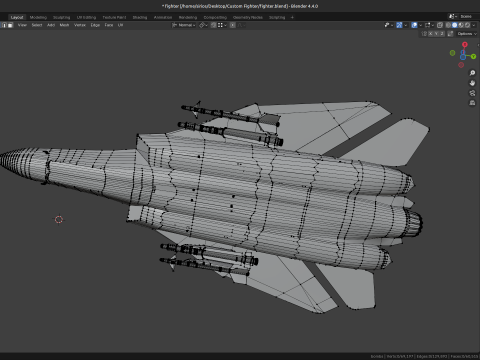480x360 pixels.
Task: Click the pan view hand icon
Action: pyautogui.click(x=472, y=83)
